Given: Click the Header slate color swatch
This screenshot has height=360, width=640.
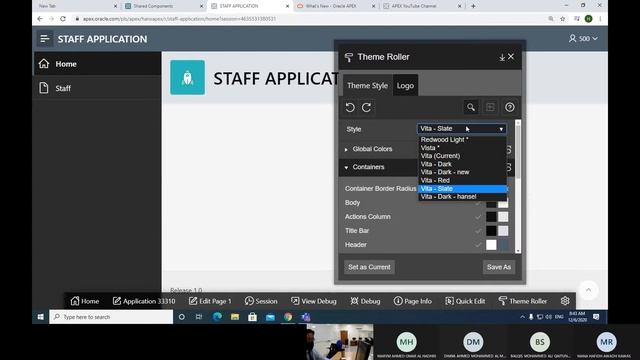Looking at the screenshot, I should tap(503, 244).
